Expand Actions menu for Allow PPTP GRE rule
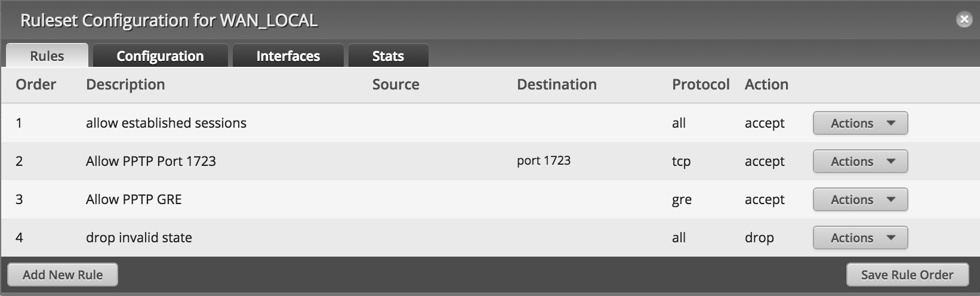Screen dimensions: 980x296 tap(860, 199)
